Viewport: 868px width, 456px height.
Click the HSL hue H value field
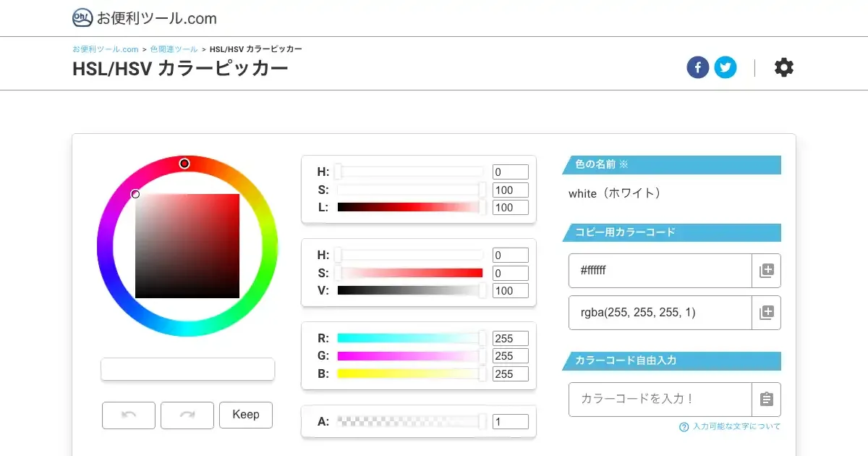pos(510,172)
